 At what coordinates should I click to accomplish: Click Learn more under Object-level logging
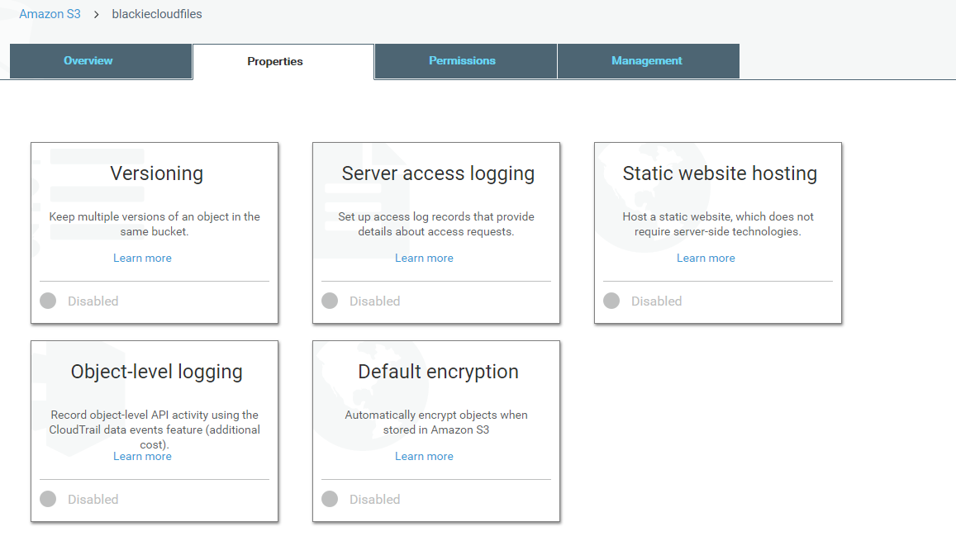(142, 457)
